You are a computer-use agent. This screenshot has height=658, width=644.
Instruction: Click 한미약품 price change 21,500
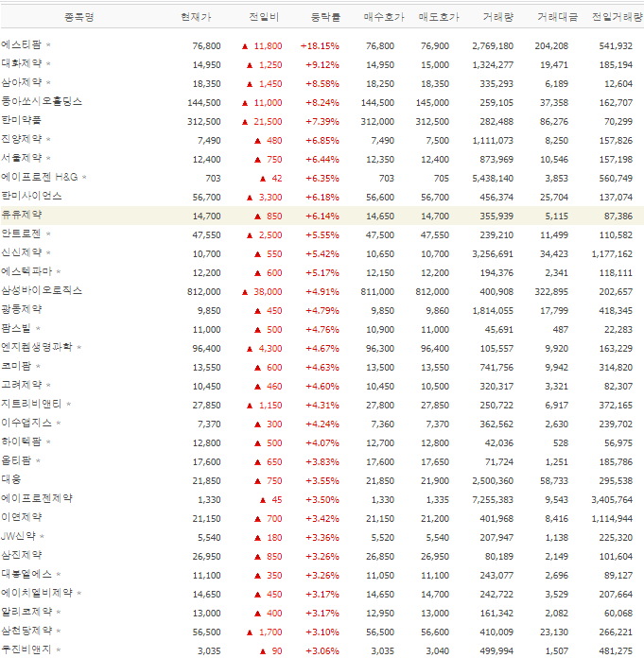point(268,122)
